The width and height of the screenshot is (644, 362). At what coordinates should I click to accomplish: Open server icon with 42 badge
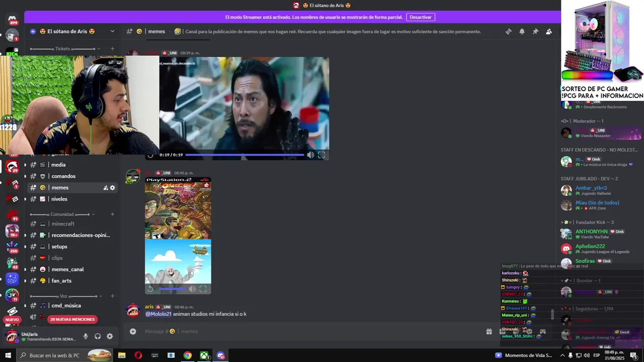(x=12, y=263)
